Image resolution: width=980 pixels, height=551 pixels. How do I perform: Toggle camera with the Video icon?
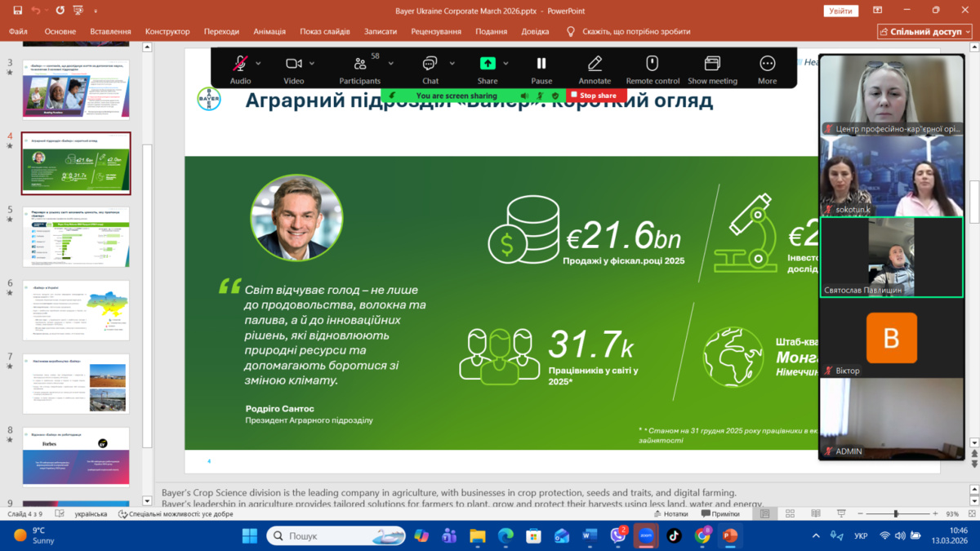pyautogui.click(x=293, y=64)
